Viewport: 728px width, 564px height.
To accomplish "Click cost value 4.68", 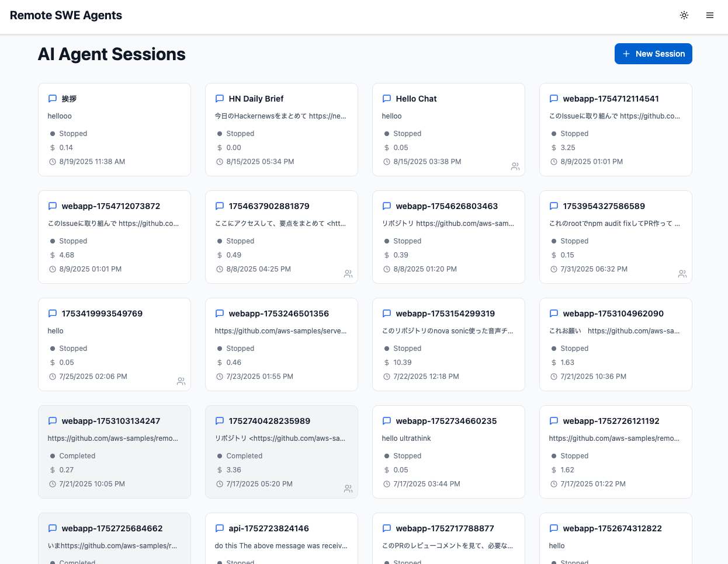I will 67,255.
